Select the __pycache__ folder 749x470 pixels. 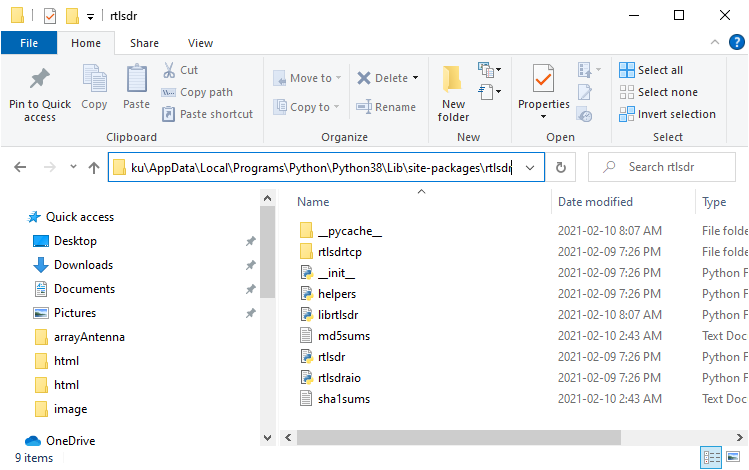tap(350, 231)
